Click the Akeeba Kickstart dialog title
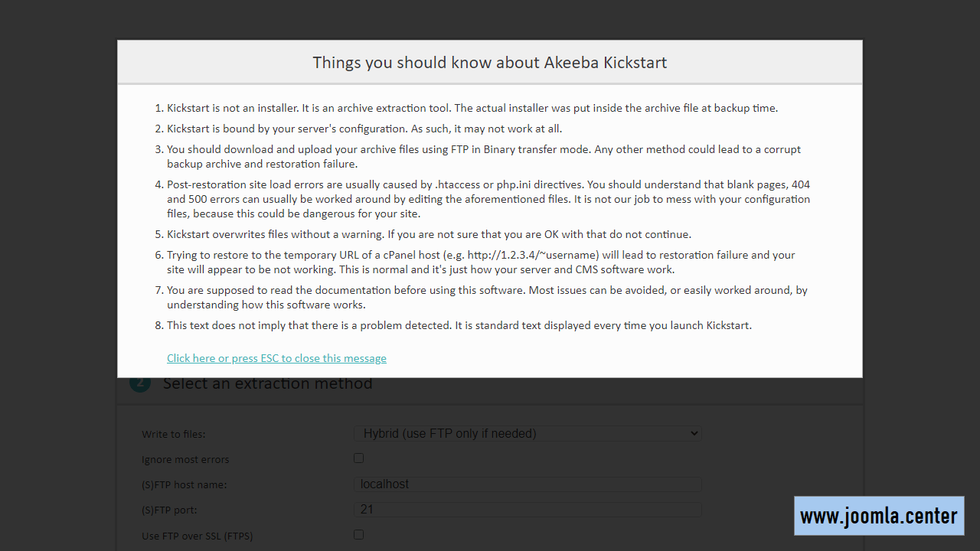This screenshot has height=551, width=980. coord(490,63)
